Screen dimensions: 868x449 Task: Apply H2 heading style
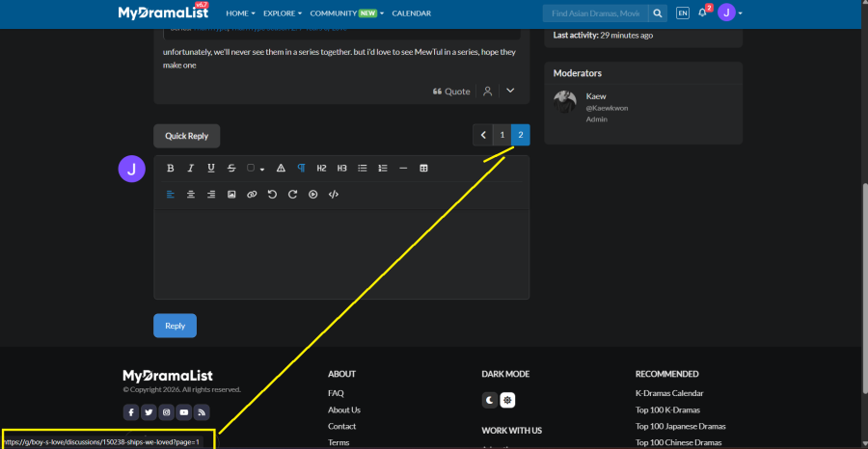click(x=321, y=168)
